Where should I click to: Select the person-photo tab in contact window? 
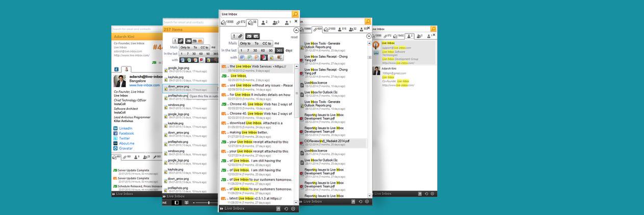127,68
